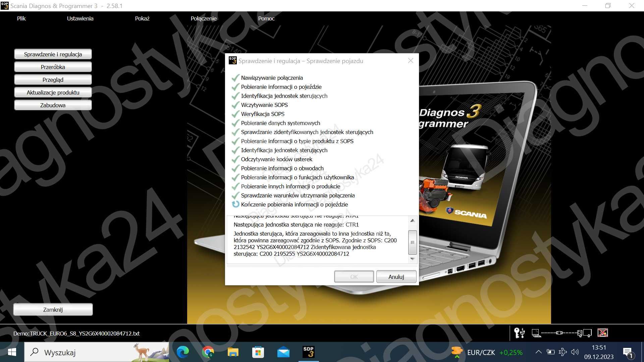Click 'Odczytywanie kodów usterek' step text

click(x=277, y=159)
